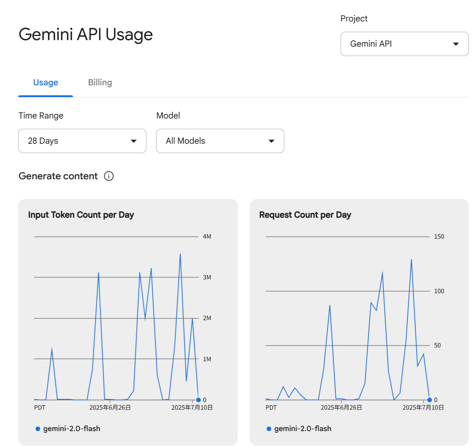Expand the 28 Days time range dropdown
This screenshot has height=448, width=476.
(82, 141)
